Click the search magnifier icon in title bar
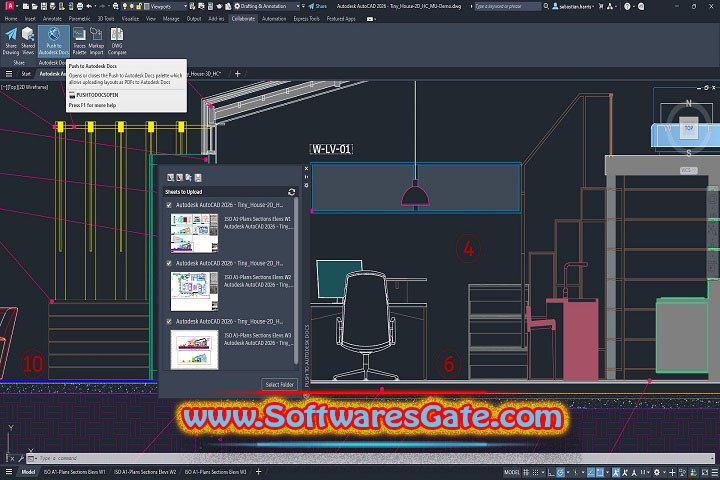Image resolution: width=720 pixels, height=480 pixels. pos(546,6)
